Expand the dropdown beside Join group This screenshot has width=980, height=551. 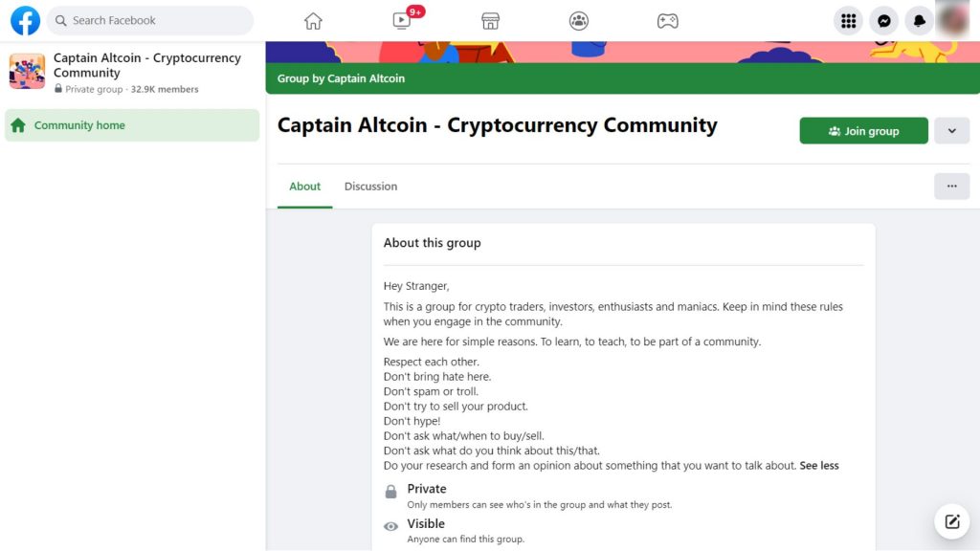(952, 131)
